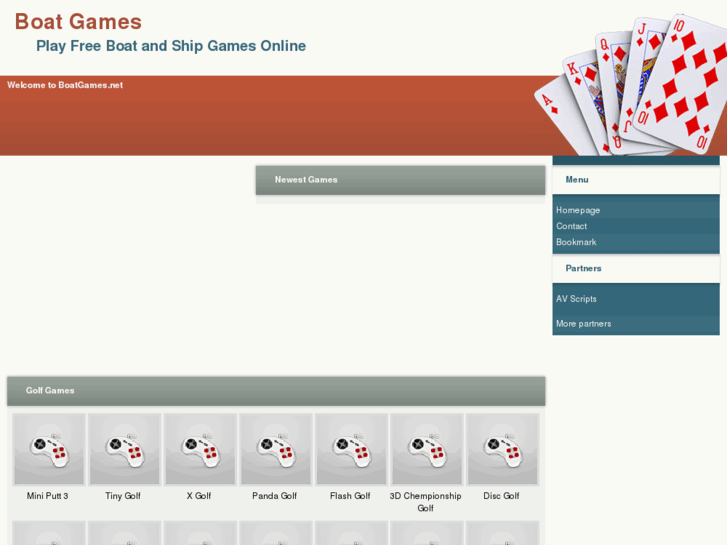The width and height of the screenshot is (727, 545).
Task: Click the Tiny Golf title link
Action: coord(123,496)
